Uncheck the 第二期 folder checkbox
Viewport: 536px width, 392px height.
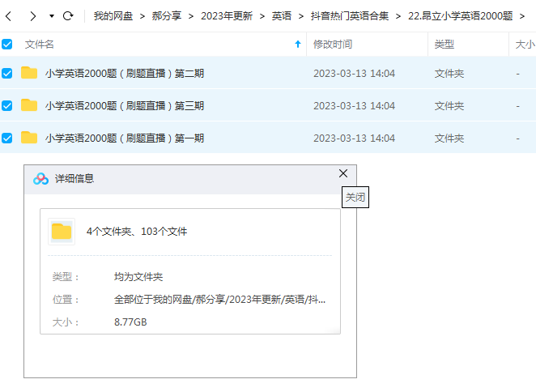7,74
